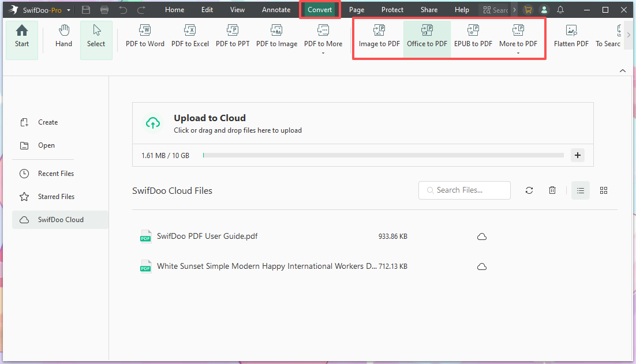
Task: Click inside the Search Files field
Action: click(x=464, y=190)
